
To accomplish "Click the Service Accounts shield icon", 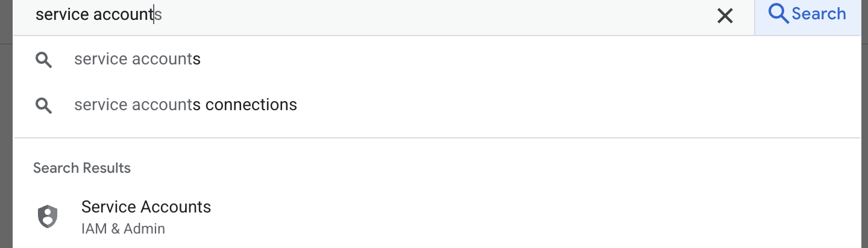I will tap(48, 217).
